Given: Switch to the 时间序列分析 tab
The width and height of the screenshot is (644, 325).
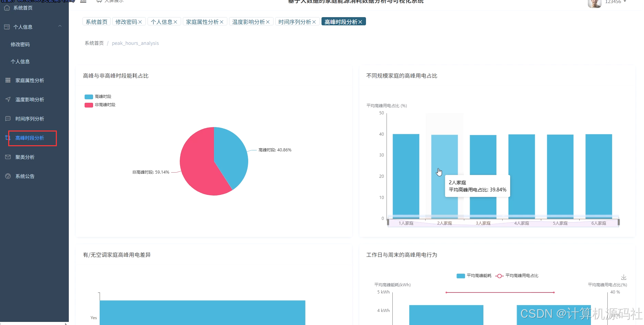Looking at the screenshot, I should coord(295,22).
